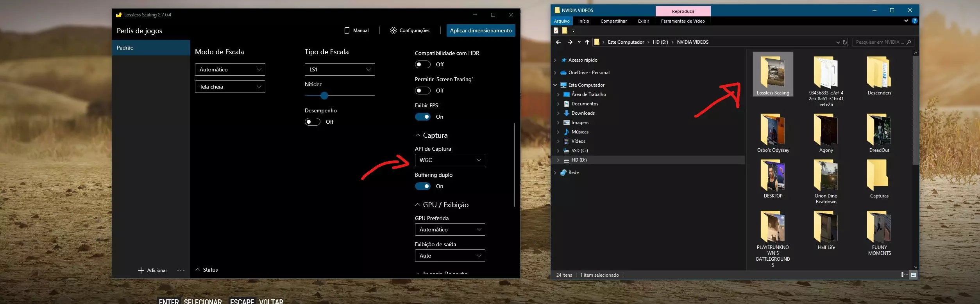
Task: Go forward with the Explorer forward arrow
Action: pyautogui.click(x=570, y=42)
